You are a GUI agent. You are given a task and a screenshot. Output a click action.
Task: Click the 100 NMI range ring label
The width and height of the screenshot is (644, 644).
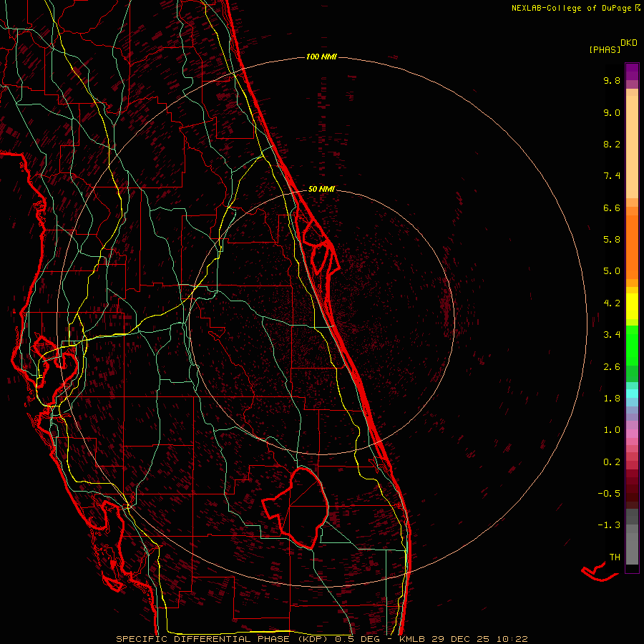321,57
